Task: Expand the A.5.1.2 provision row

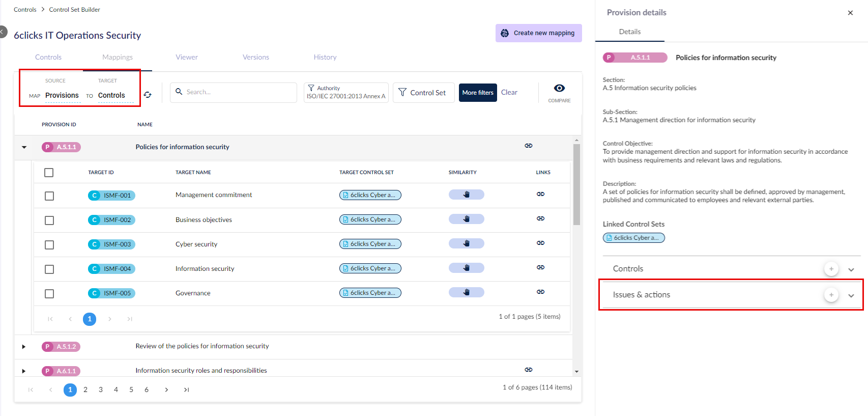Action: coord(24,347)
